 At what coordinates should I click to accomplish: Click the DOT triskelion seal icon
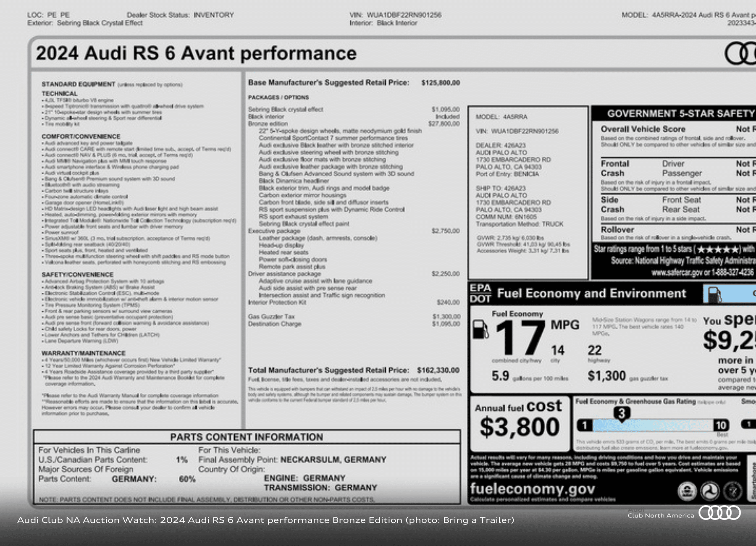(x=710, y=491)
